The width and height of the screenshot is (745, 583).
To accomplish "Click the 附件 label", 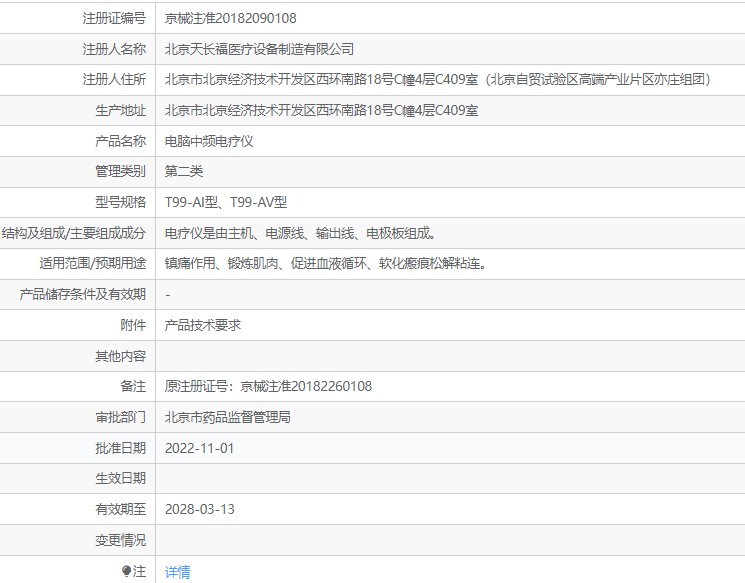I will pyautogui.click(x=133, y=325).
